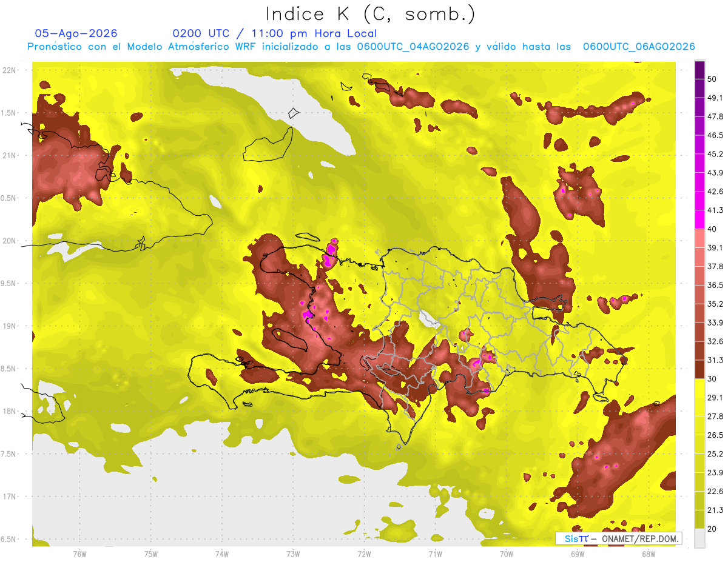Click the latitude label '20N'

(x=10, y=241)
